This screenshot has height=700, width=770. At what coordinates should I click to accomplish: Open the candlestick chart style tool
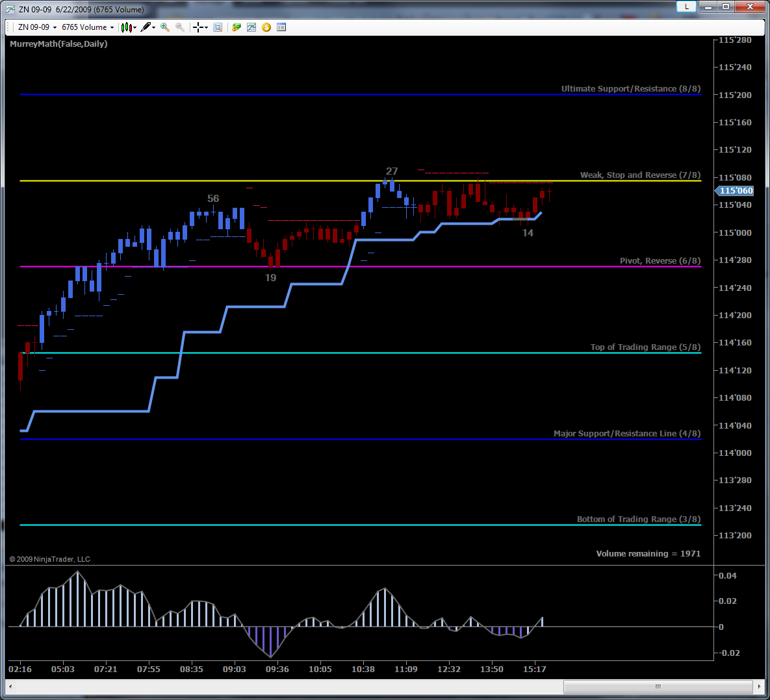point(126,27)
